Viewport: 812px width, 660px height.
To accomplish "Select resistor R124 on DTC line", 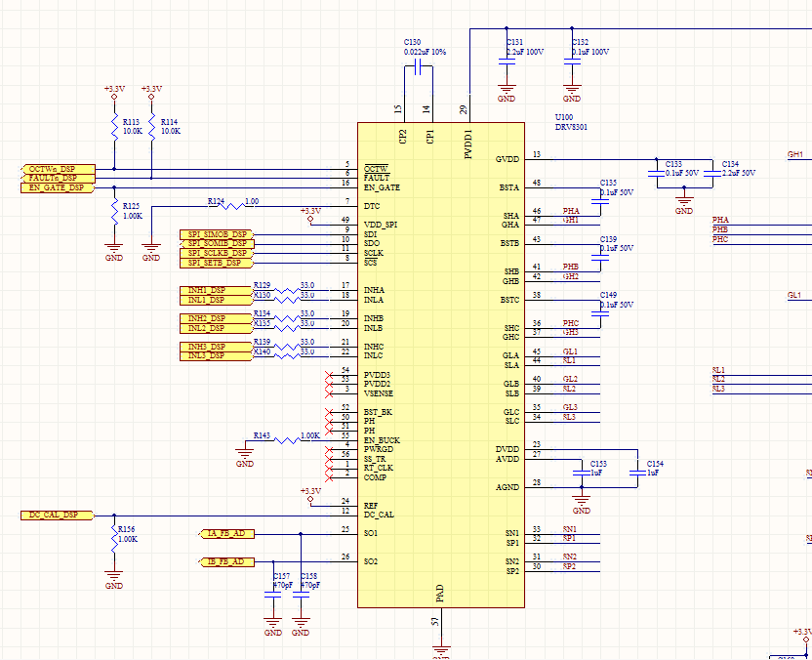I will [232, 206].
